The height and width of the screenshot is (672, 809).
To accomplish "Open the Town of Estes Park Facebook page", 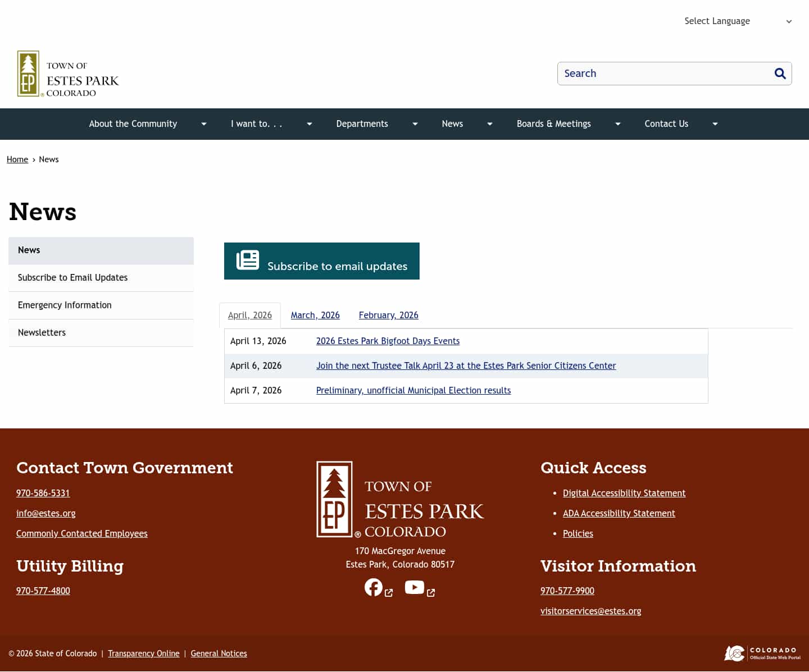I will (374, 587).
